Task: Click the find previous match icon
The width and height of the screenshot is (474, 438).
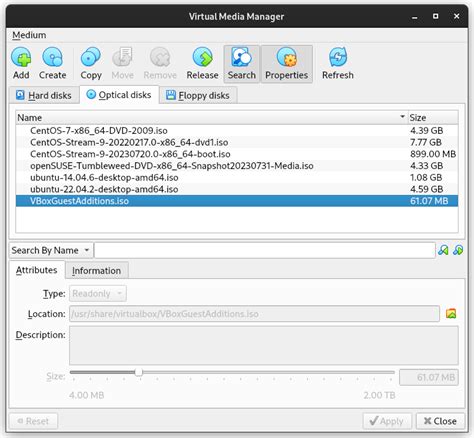Action: (443, 250)
